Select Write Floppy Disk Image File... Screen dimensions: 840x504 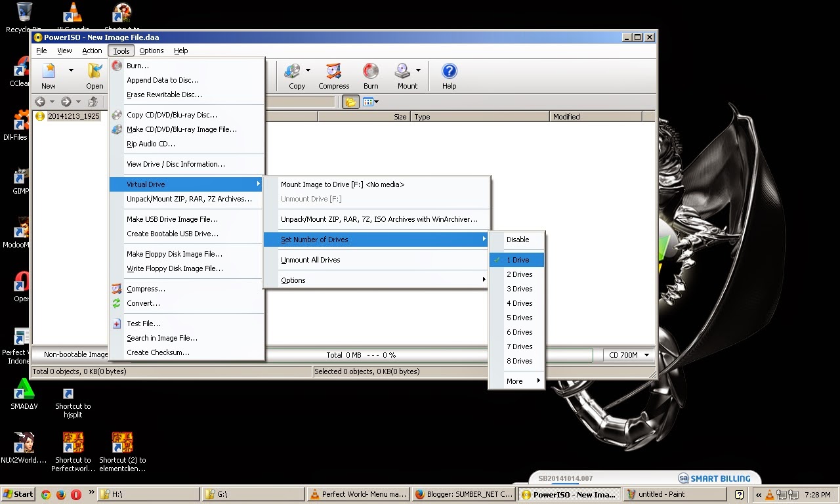[x=187, y=268]
